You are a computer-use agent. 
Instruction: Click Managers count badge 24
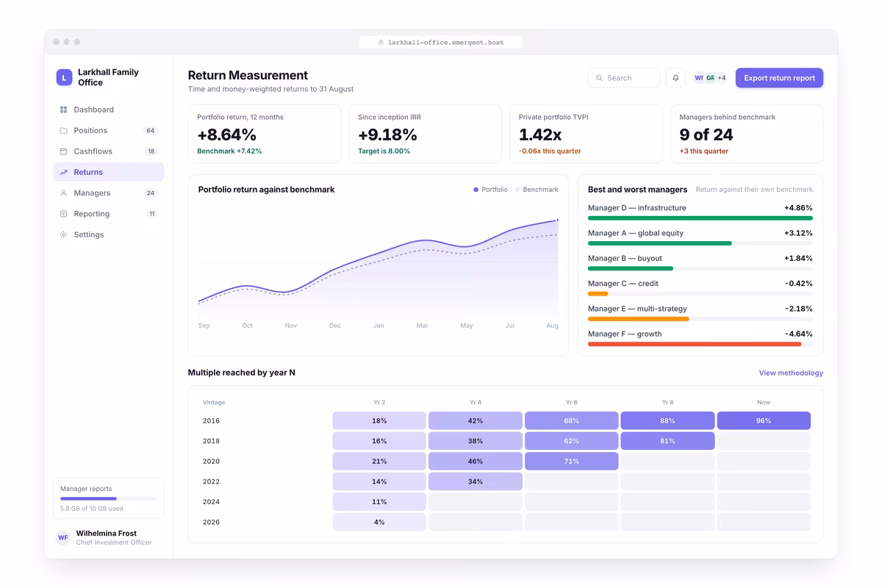click(151, 193)
